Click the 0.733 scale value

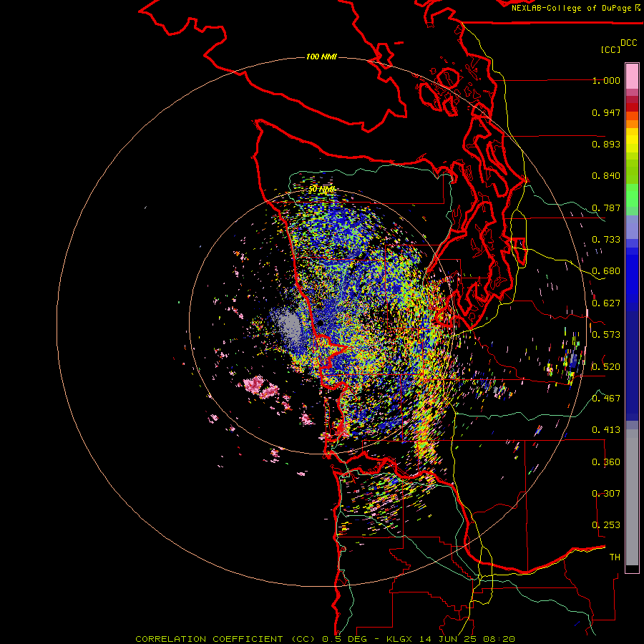606,240
